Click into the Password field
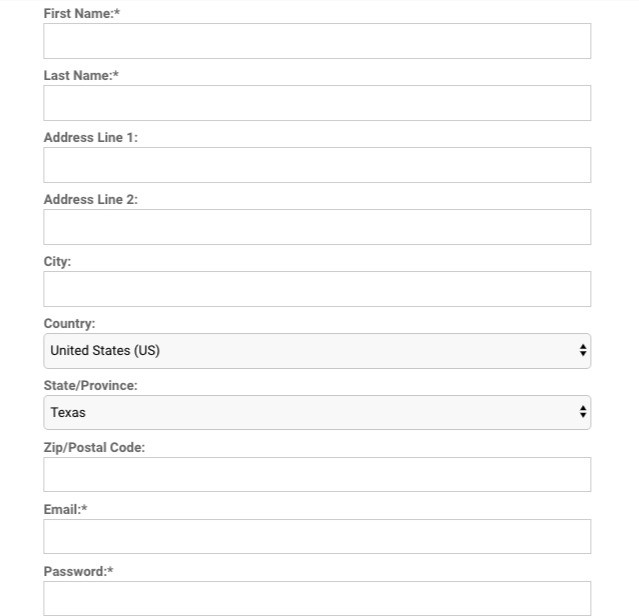The width and height of the screenshot is (639, 616). [x=317, y=598]
